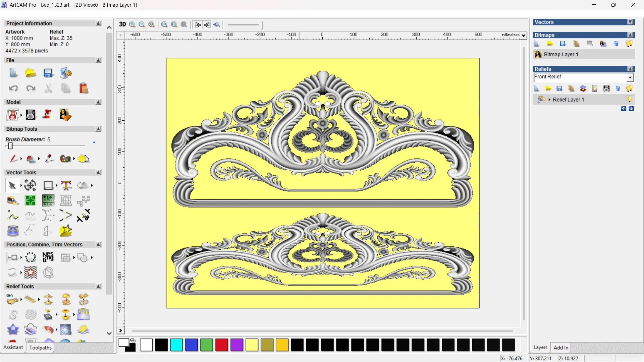
Task: Click the Paste clipboard icon
Action: pyautogui.click(x=84, y=88)
